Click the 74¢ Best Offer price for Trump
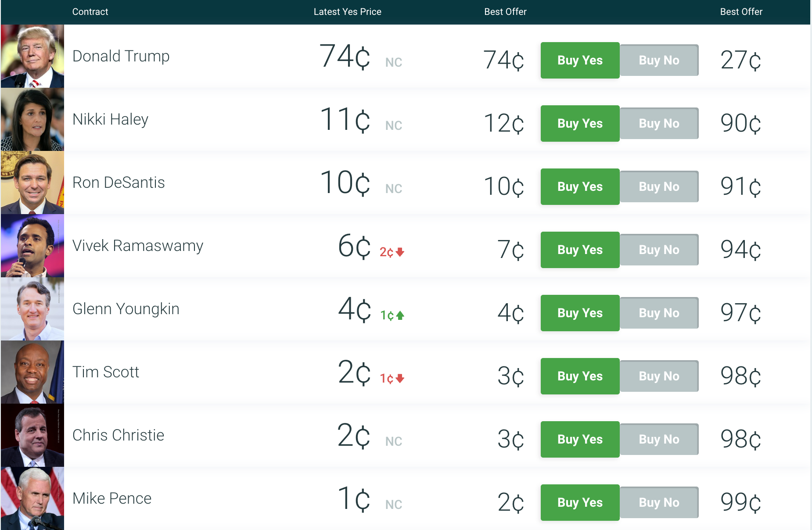Image resolution: width=812 pixels, height=530 pixels. (x=503, y=61)
